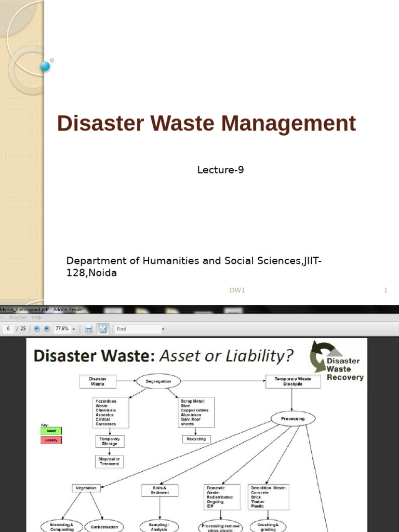The image size is (399, 532).
Task: Click the Demolition Waste box
Action: pyautogui.click(x=269, y=497)
